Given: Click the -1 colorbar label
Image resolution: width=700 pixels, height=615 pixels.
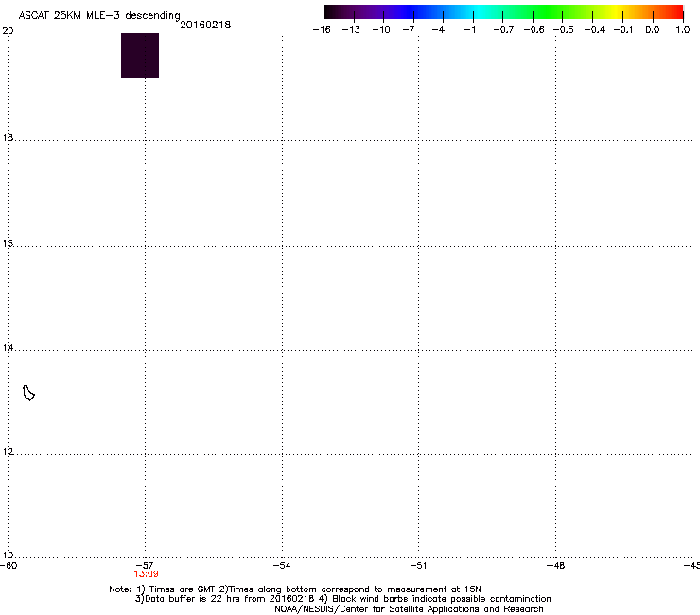Looking at the screenshot, I should (x=469, y=30).
